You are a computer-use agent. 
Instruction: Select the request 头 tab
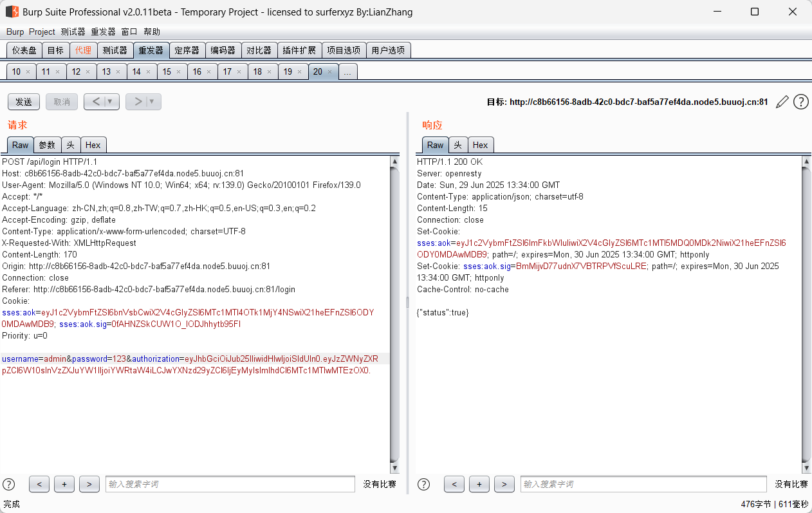(x=71, y=145)
